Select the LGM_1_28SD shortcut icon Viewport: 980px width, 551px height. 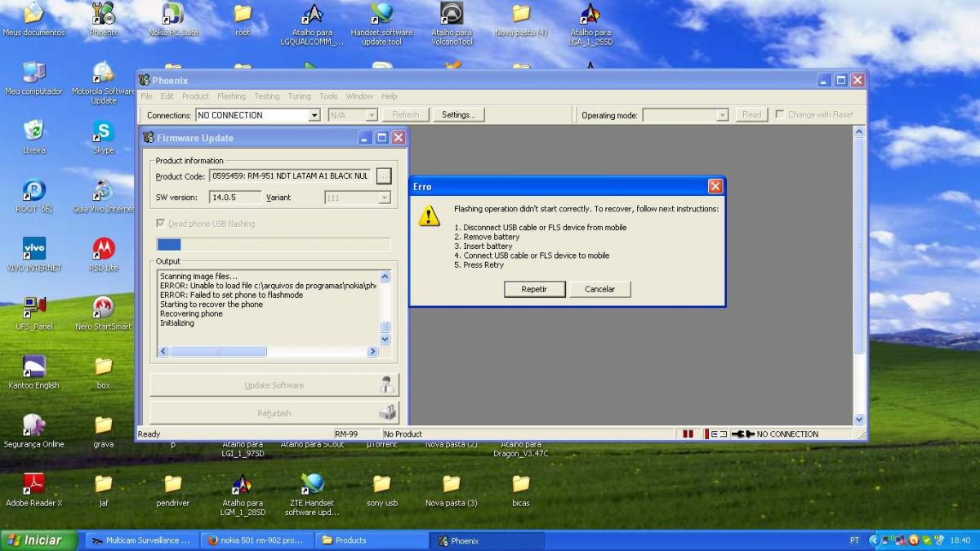coord(243,494)
